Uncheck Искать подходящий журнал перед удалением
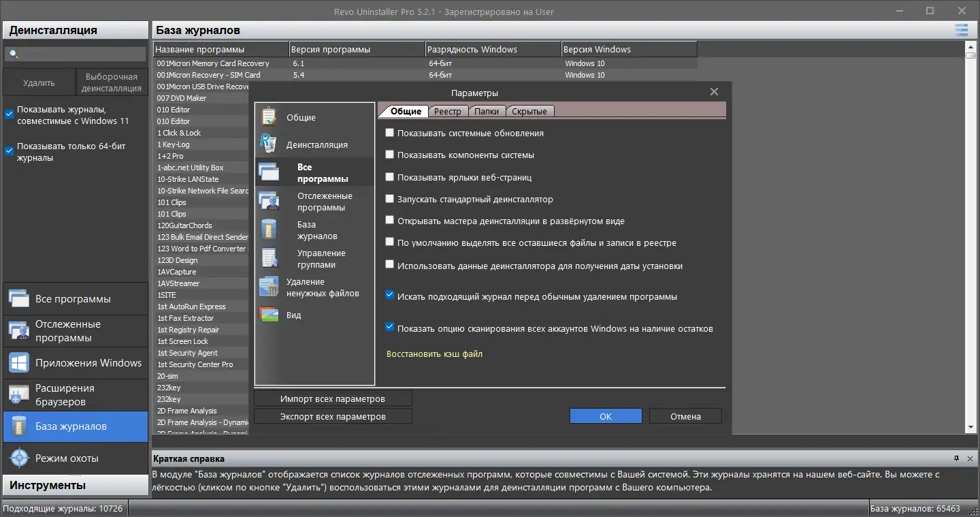The width and height of the screenshot is (980, 517). coord(389,294)
